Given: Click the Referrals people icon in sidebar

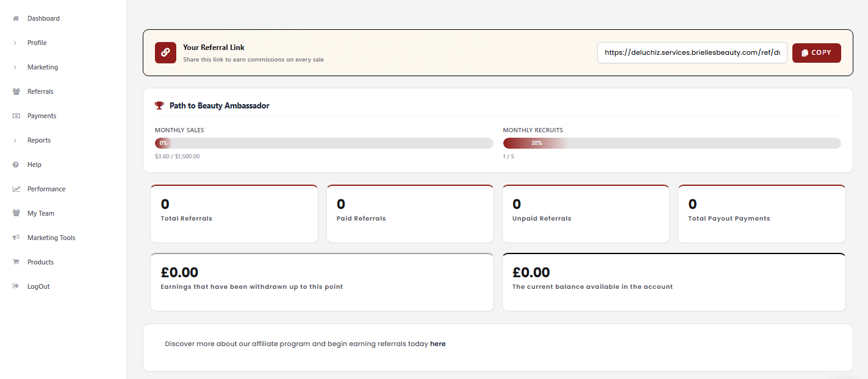Looking at the screenshot, I should (x=16, y=91).
